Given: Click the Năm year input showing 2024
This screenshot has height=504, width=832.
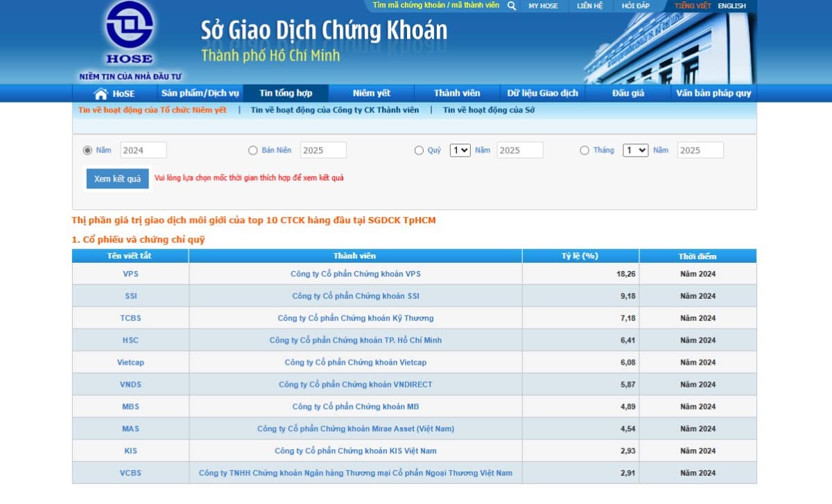Looking at the screenshot, I should [144, 150].
